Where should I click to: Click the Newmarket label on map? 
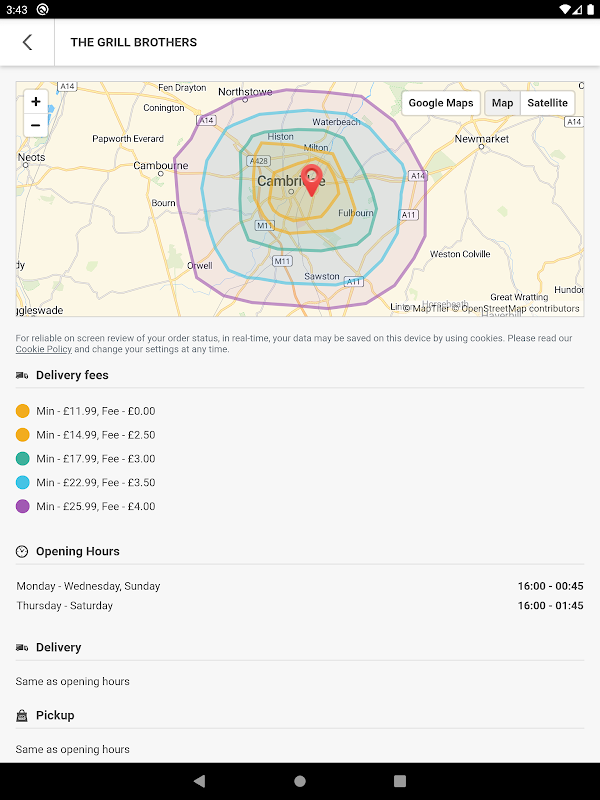pos(482,139)
